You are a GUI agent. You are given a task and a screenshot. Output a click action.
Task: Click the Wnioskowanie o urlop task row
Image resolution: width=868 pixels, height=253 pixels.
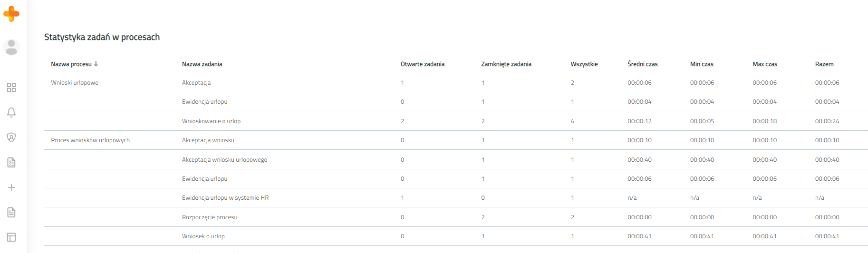click(x=456, y=121)
